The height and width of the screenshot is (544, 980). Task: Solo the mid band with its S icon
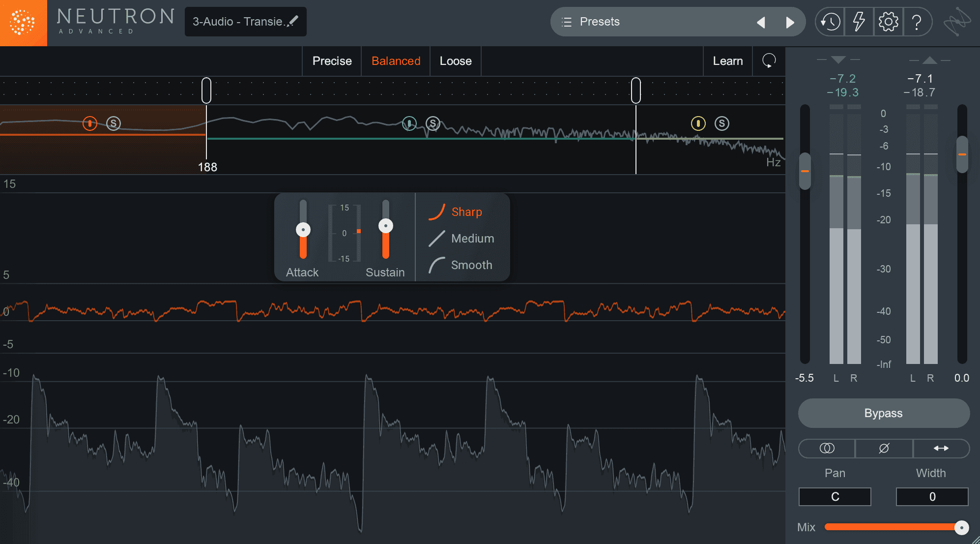click(433, 123)
